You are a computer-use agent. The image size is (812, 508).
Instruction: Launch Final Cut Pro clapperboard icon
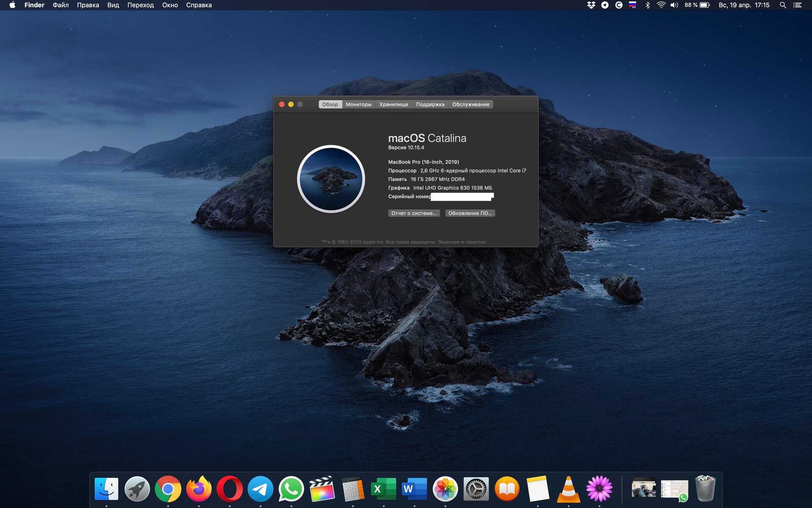tap(322, 489)
